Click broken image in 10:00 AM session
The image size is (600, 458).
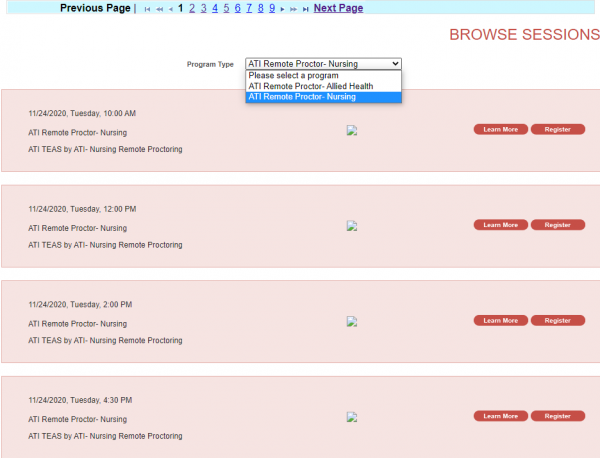pos(351,130)
